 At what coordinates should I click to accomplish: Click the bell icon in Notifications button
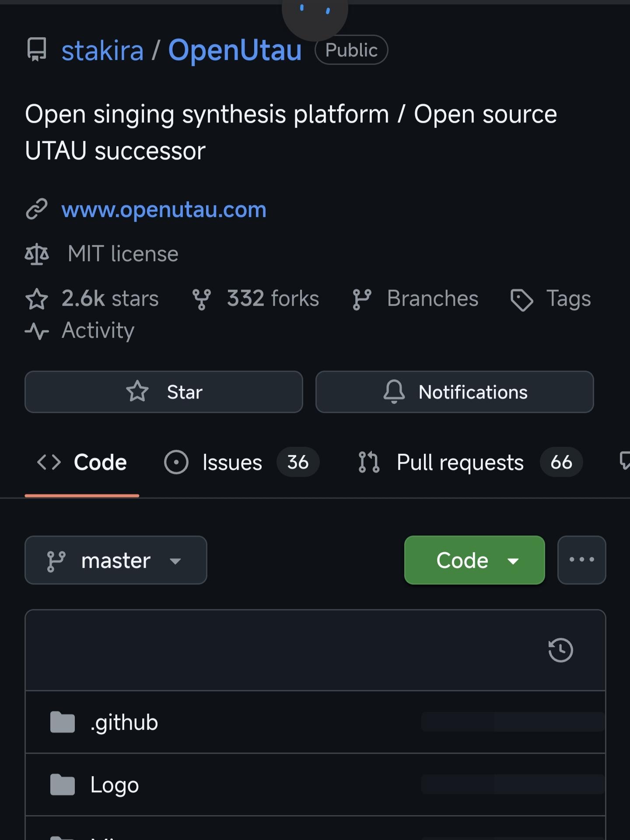(393, 392)
